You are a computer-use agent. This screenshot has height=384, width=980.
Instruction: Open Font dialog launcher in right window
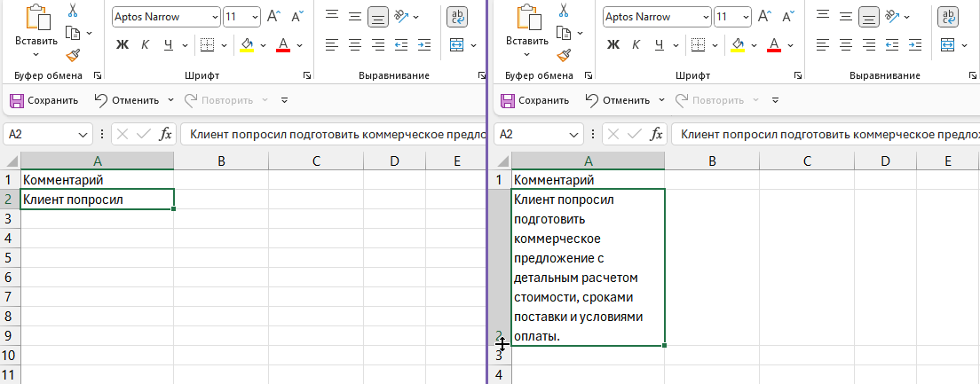(x=797, y=75)
